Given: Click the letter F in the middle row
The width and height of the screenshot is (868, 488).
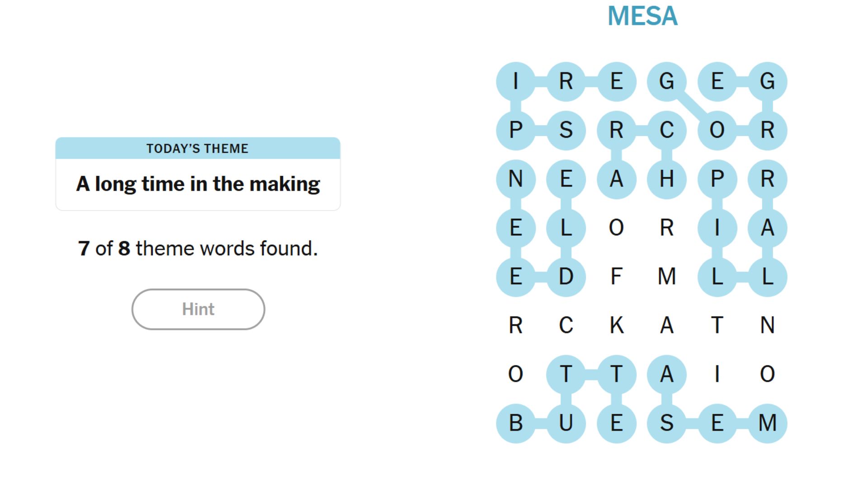Looking at the screenshot, I should pyautogui.click(x=616, y=277).
